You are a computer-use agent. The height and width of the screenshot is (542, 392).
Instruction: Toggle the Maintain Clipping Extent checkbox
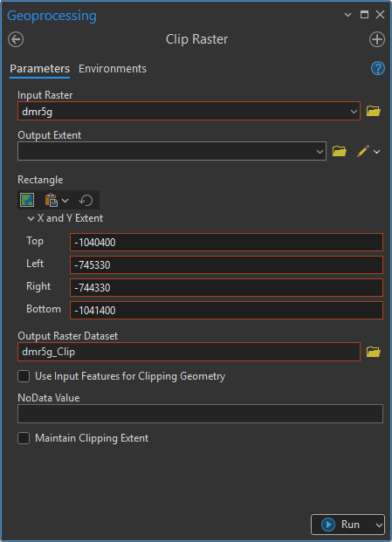pyautogui.click(x=24, y=438)
